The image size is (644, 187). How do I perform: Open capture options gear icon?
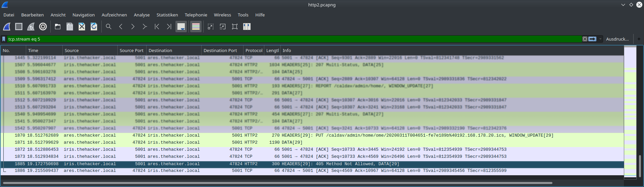43,27
